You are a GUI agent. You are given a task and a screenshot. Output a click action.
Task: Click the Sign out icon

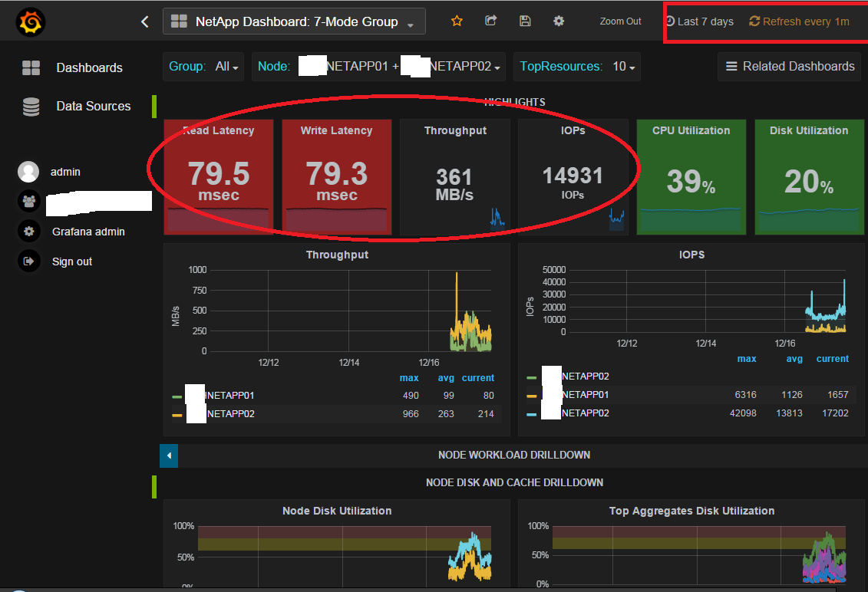29,261
